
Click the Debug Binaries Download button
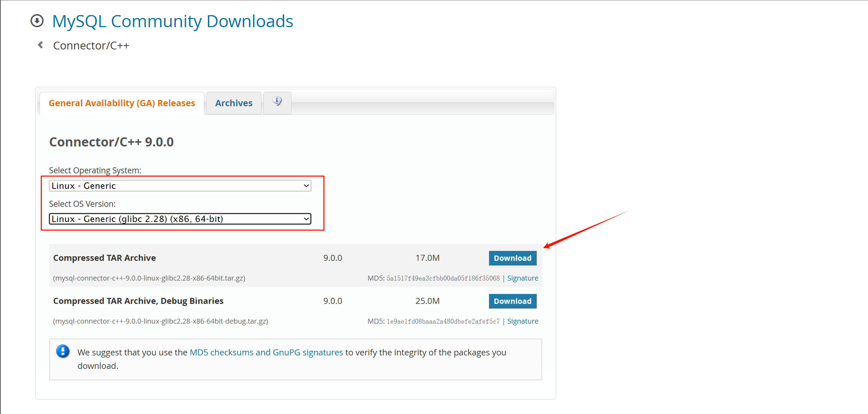tap(512, 301)
